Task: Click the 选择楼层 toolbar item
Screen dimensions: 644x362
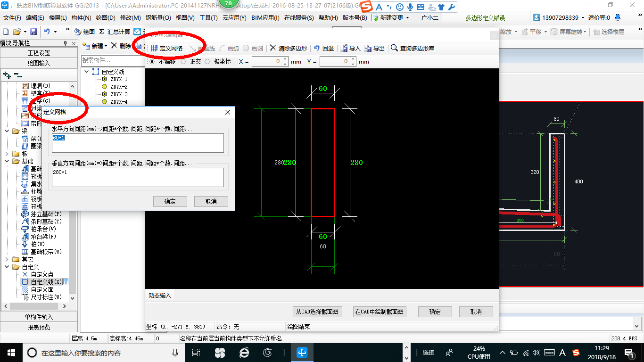Action: [609, 32]
